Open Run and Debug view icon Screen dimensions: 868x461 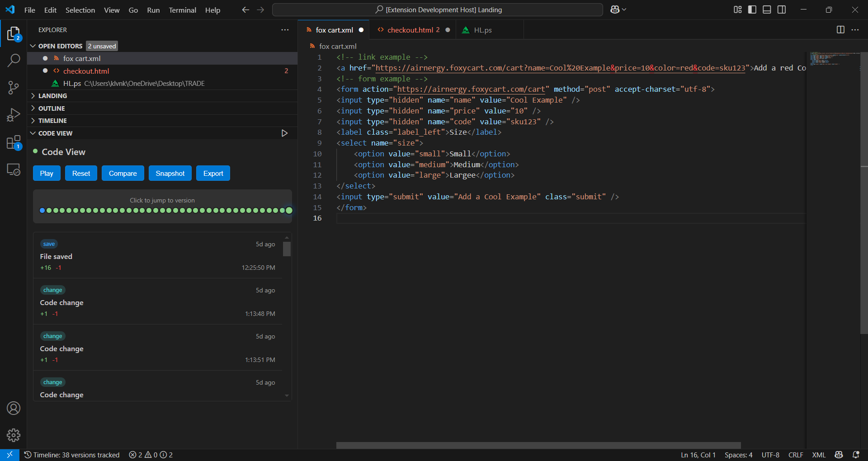[x=14, y=115]
